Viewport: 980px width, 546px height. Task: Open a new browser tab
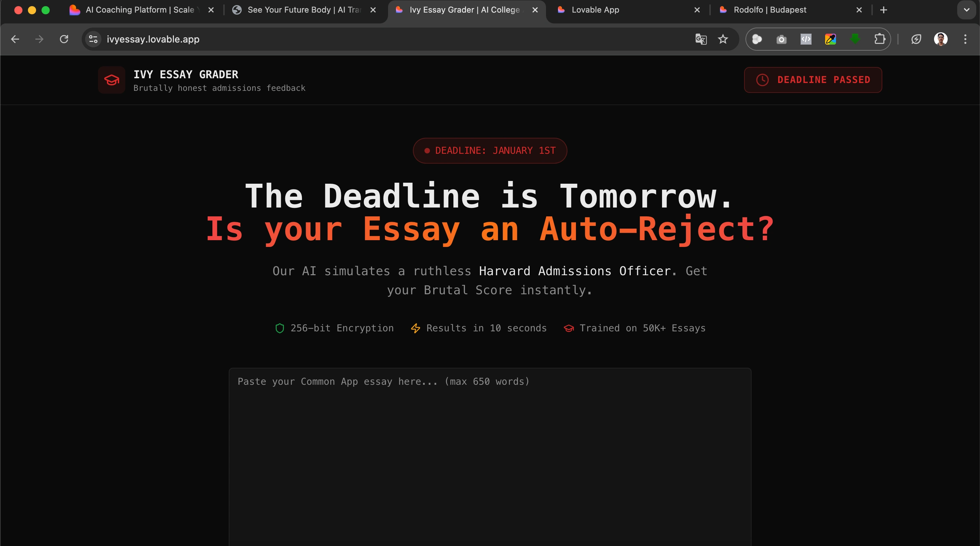(884, 10)
